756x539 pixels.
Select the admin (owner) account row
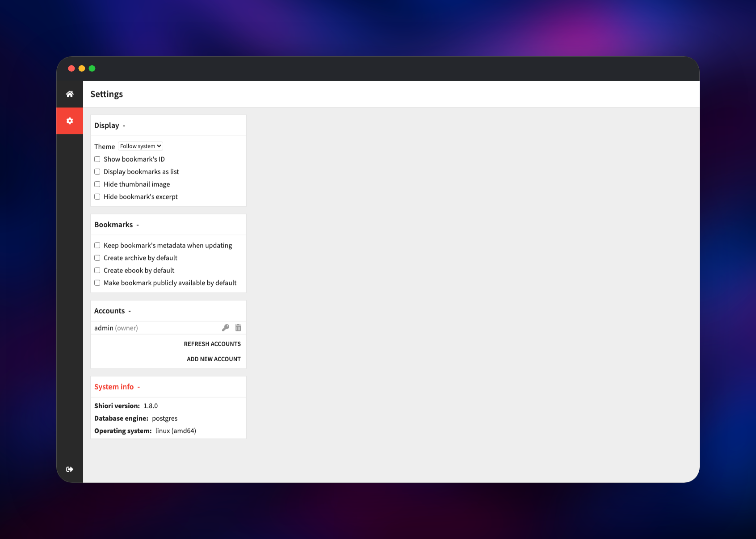tap(168, 328)
